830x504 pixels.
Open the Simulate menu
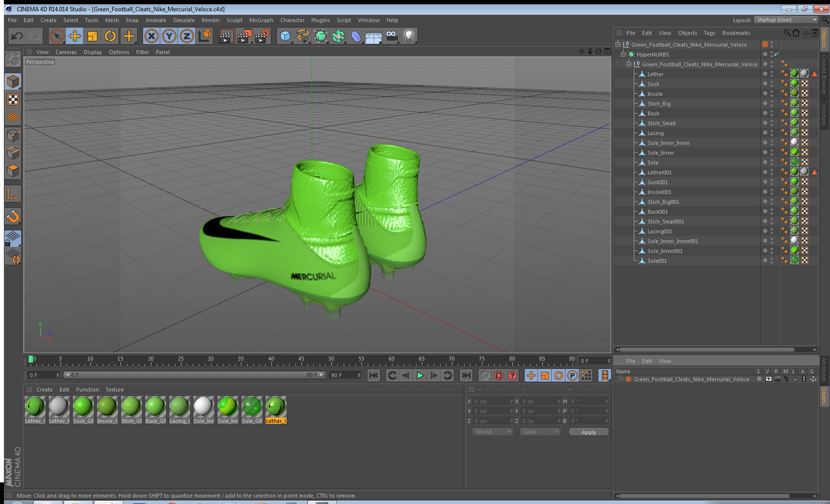tap(184, 20)
